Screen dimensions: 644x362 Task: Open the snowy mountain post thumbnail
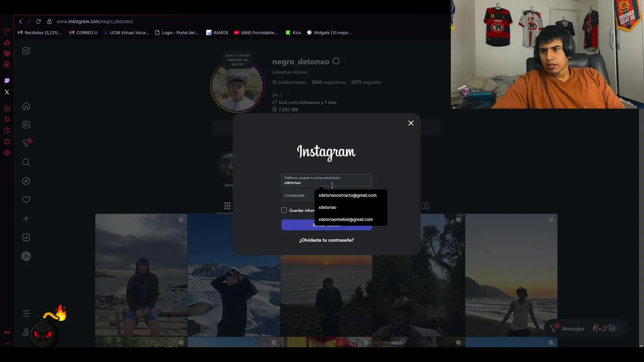pyautogui.click(x=234, y=275)
